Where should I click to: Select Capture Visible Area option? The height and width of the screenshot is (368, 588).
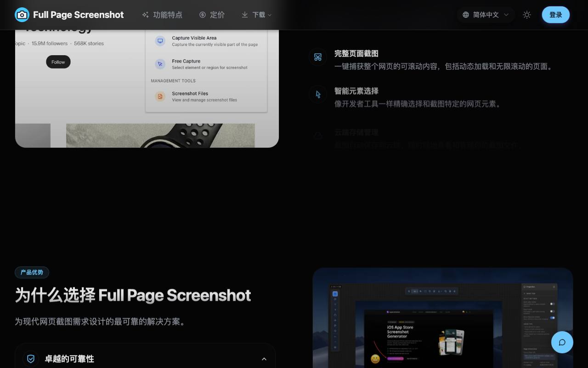coord(206,41)
